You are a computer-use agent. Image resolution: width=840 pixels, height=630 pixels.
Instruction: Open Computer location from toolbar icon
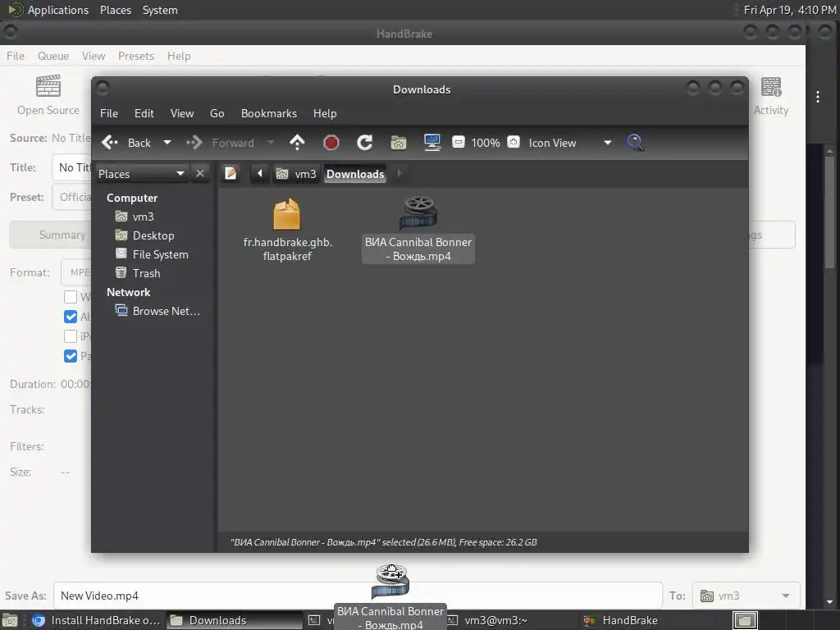click(x=432, y=143)
